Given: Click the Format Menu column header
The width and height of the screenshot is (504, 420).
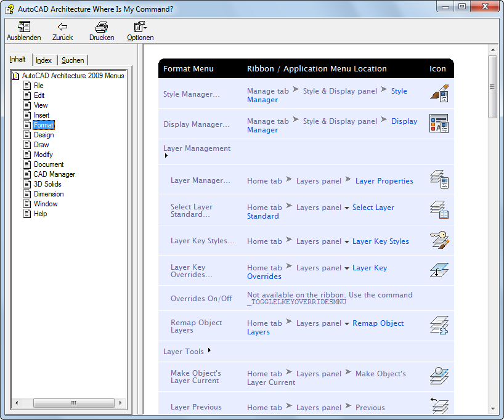Looking at the screenshot, I should 189,69.
